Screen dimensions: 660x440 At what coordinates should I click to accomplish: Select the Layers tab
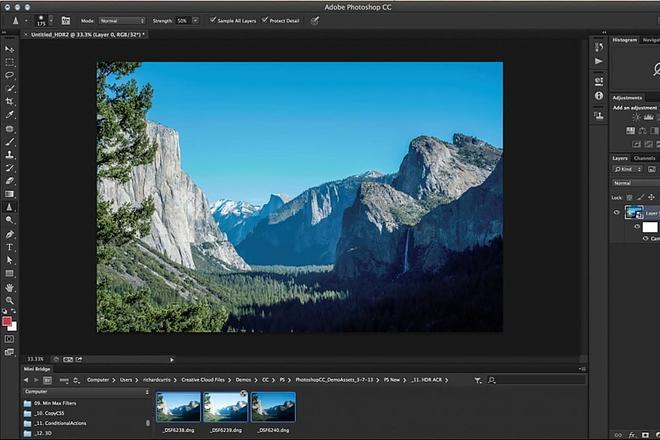[x=620, y=158]
